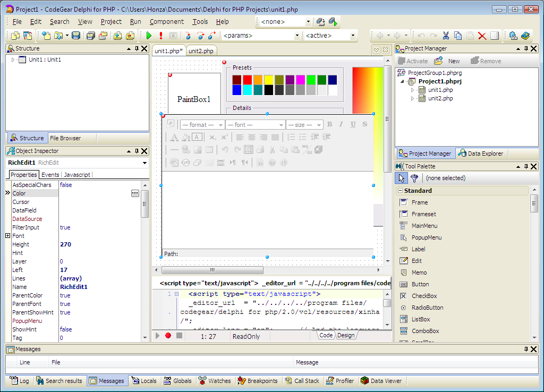544x392 pixels.
Task: Click the red Delete X icon
Action: point(482,36)
